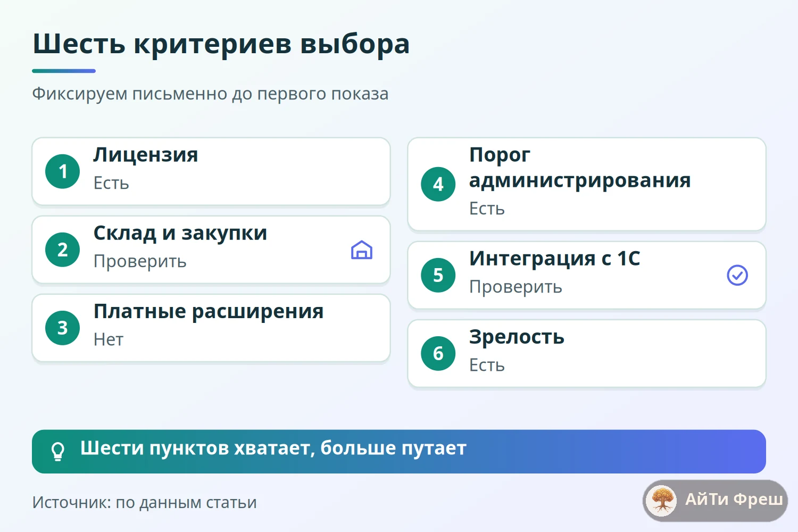
Task: Click the Есть status under Порог администрирования
Action: coord(487,209)
